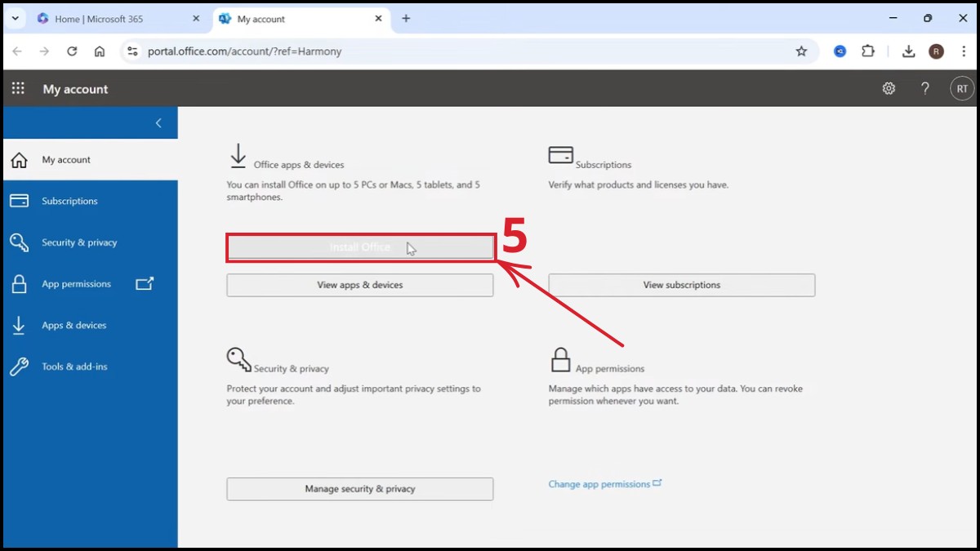Open browser downloads icon
Image resolution: width=980 pixels, height=551 pixels.
pyautogui.click(x=908, y=51)
